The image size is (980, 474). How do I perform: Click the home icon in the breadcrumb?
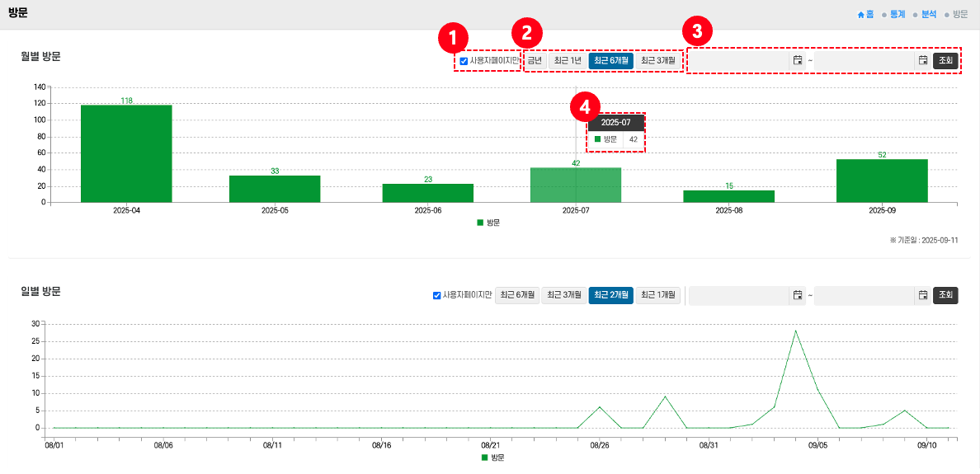[x=861, y=15]
